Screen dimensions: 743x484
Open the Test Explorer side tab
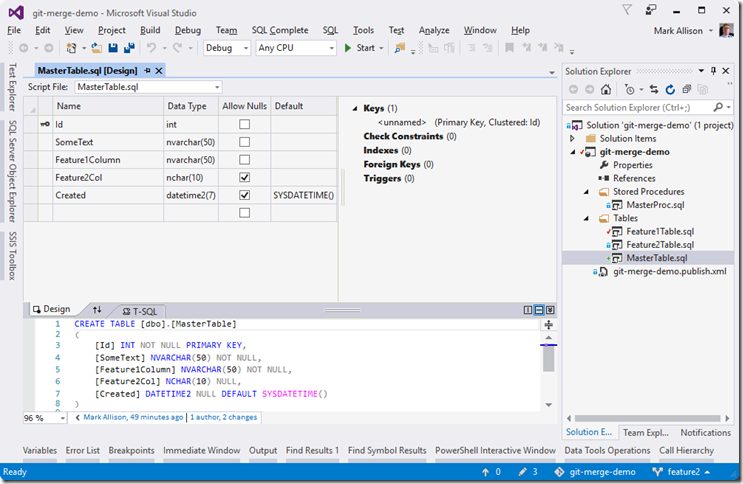click(12, 86)
